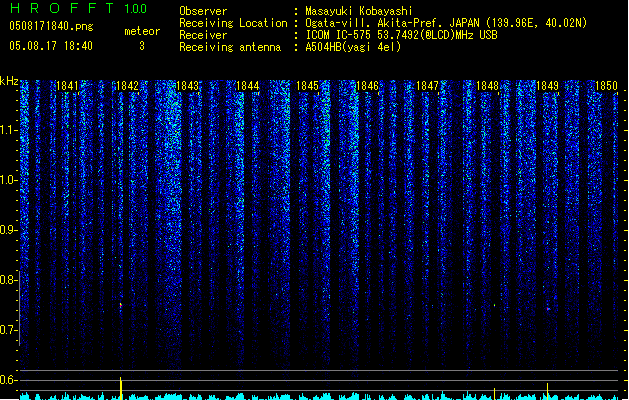The width and height of the screenshot is (629, 400).
Task: Click the A504HB(yagi 4el) antenna value
Action: (x=353, y=47)
